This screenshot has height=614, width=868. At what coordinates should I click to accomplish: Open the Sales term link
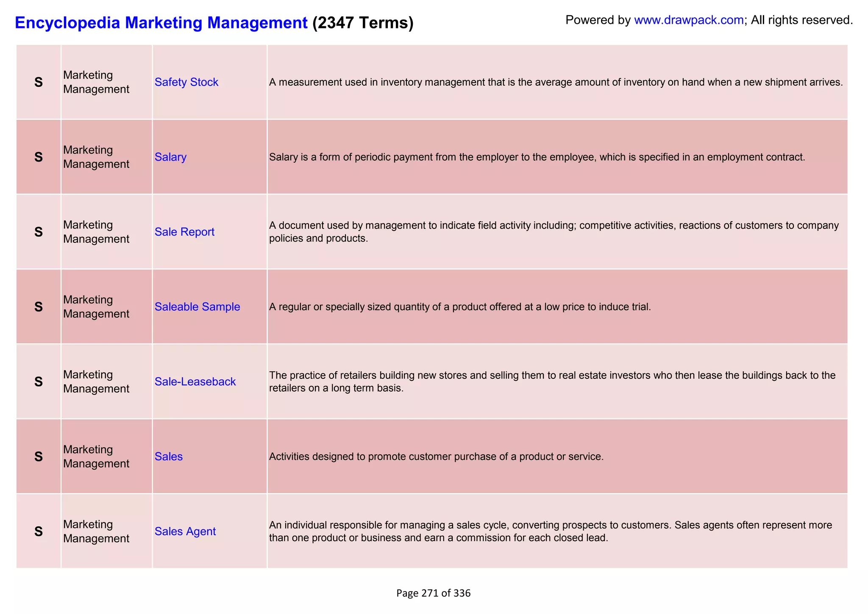click(x=169, y=456)
